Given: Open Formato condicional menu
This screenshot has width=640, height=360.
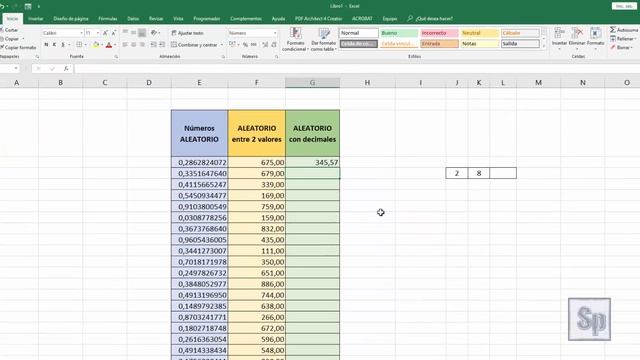Looking at the screenshot, I should (296, 40).
